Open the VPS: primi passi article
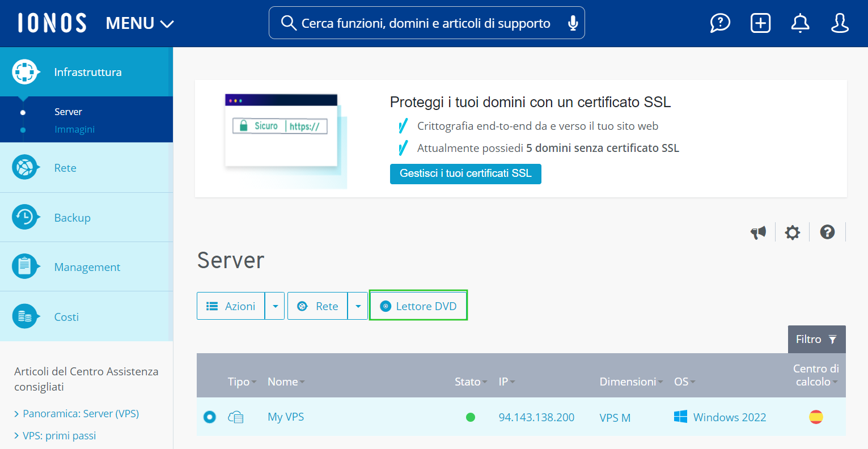868x449 pixels. [x=59, y=435]
